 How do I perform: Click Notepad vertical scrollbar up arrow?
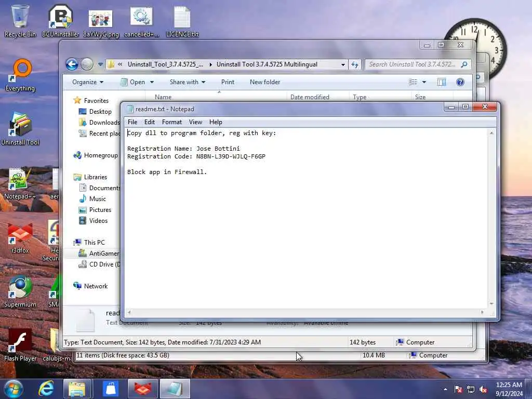[x=491, y=134]
